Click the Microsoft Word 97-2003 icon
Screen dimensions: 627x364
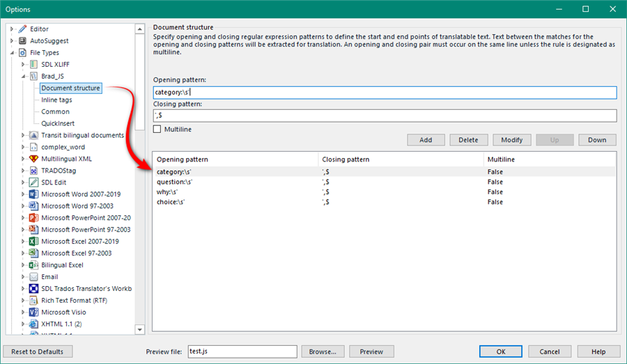34,206
